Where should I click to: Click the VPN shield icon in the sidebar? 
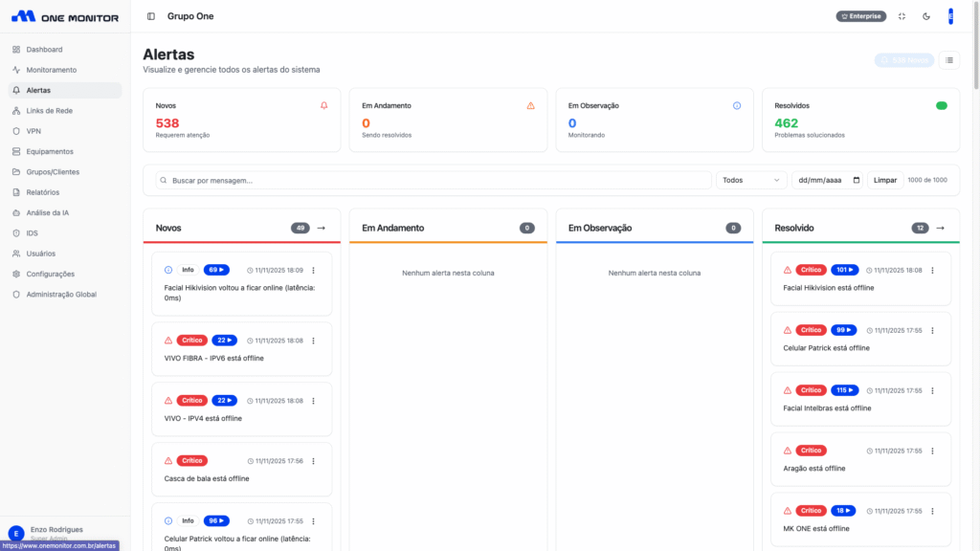[16, 131]
